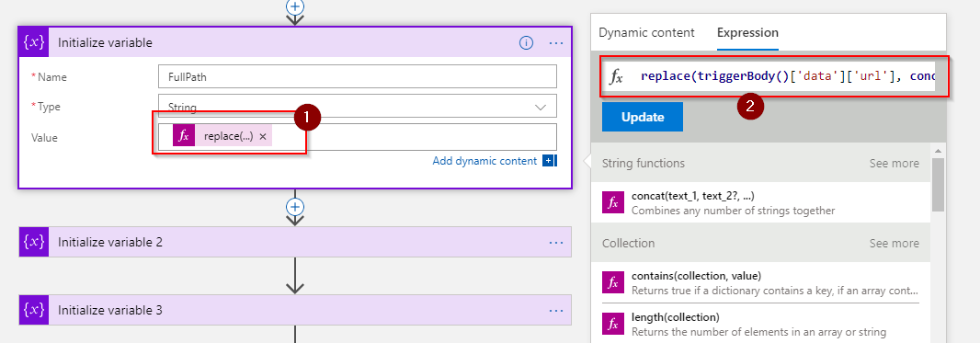The image size is (980, 343).
Task: Select concat(text_1, text_2?, ...) function
Action: (x=760, y=203)
